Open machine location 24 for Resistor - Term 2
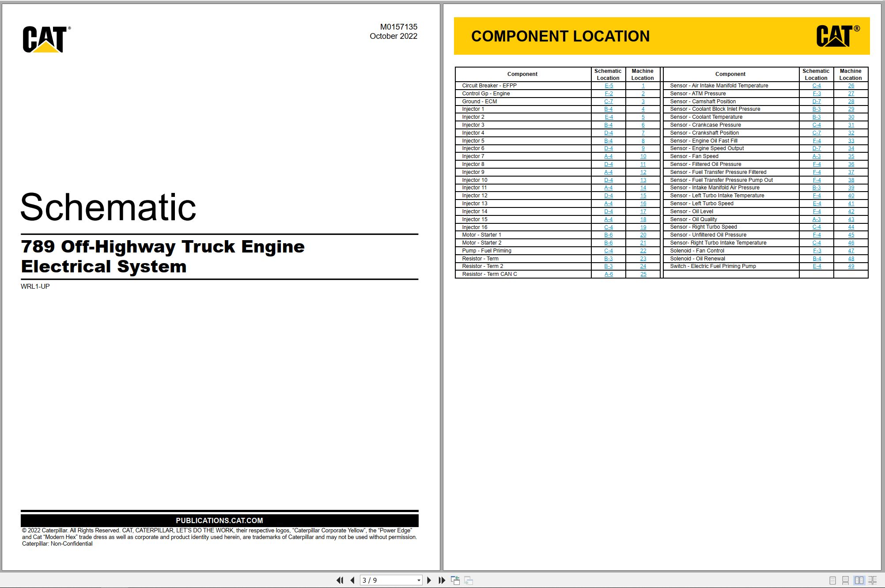This screenshot has width=885, height=588. tap(643, 266)
